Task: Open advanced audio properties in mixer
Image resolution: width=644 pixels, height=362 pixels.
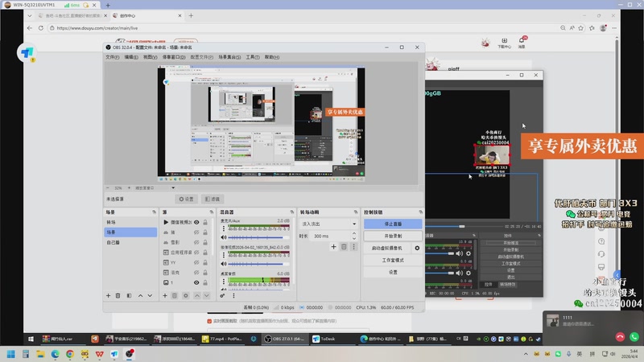Action: [223, 296]
